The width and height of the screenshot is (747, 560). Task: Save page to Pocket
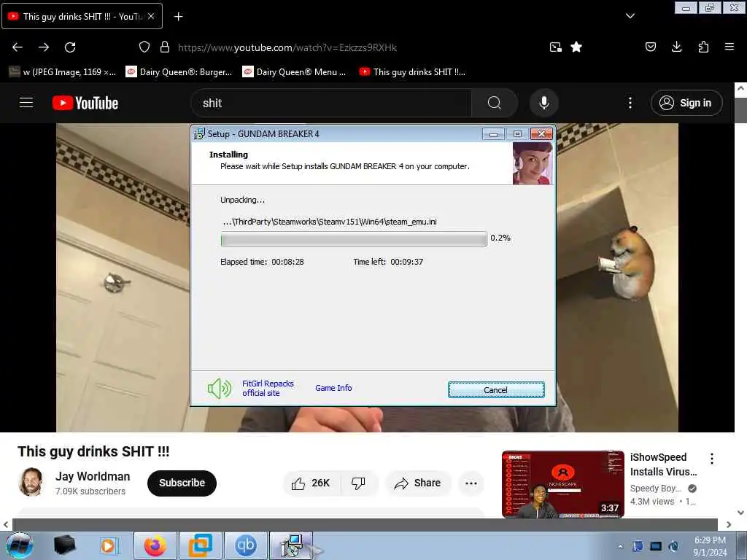tap(651, 47)
